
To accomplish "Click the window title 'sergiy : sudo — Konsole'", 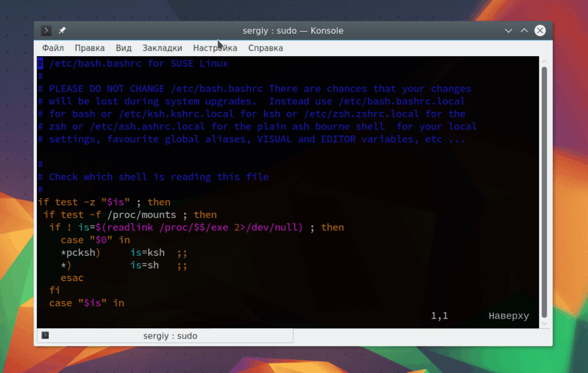I will (x=293, y=31).
